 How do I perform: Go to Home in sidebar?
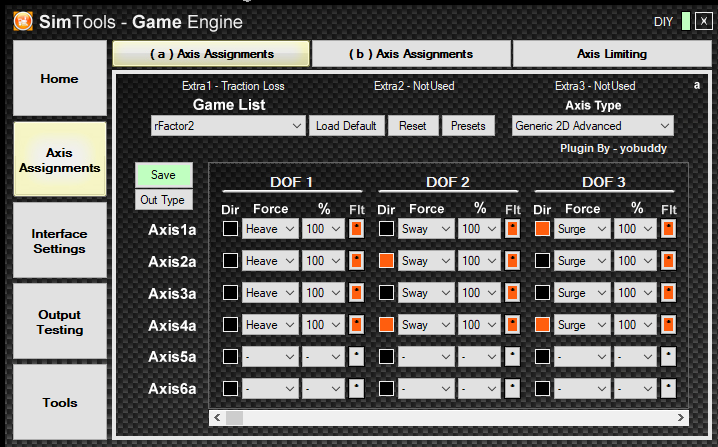click(60, 78)
